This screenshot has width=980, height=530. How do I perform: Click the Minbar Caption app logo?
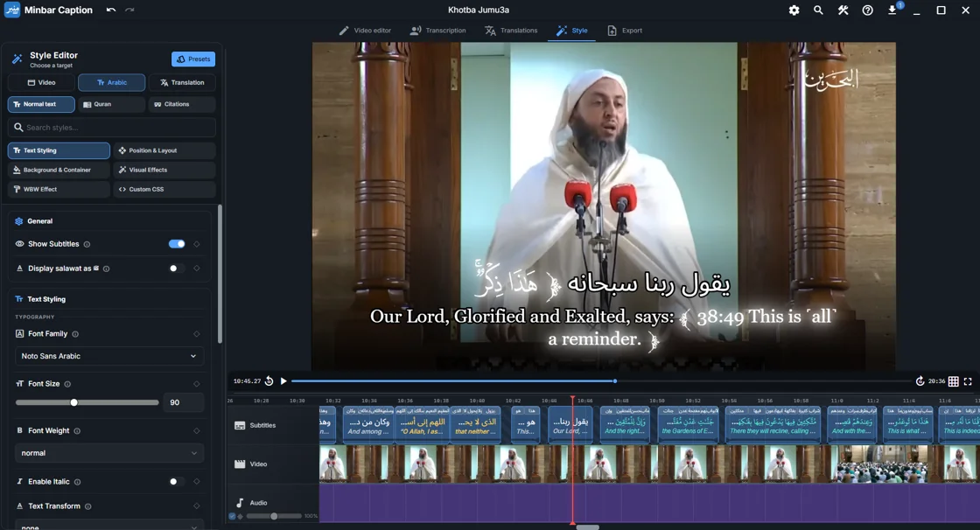[12, 10]
